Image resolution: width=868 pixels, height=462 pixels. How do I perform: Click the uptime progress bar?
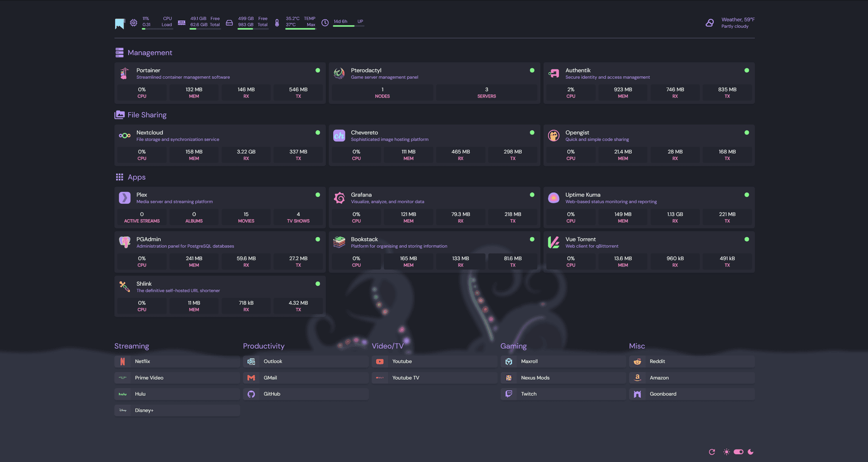[349, 26]
